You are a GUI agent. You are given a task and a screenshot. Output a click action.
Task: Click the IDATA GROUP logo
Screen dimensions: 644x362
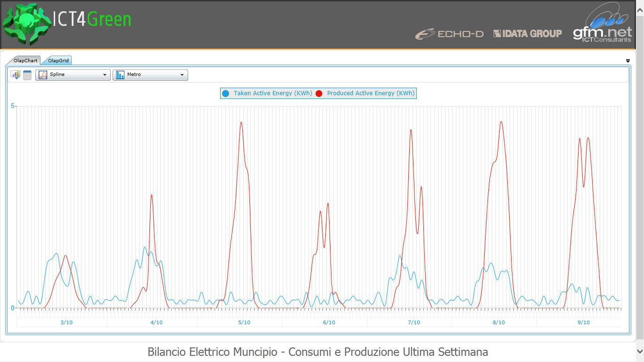tap(528, 33)
